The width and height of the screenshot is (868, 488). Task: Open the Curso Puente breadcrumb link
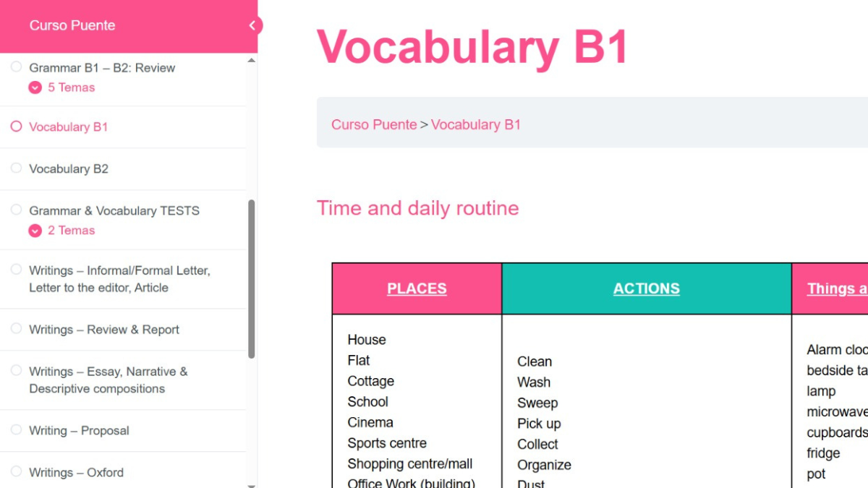374,124
